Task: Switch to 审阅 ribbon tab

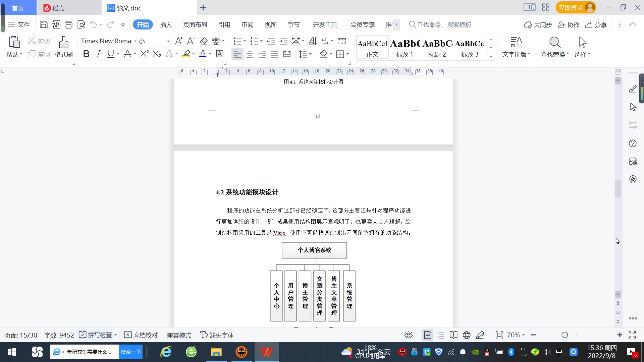Action: click(247, 24)
